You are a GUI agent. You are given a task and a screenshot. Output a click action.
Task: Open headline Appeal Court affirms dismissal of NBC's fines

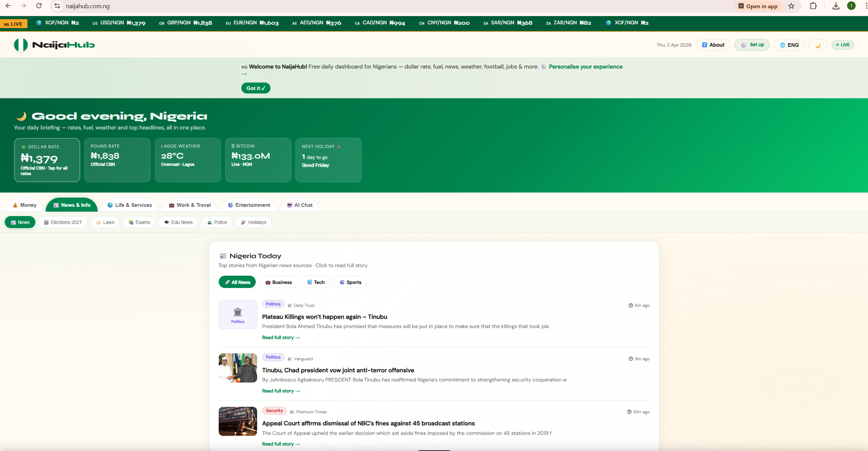pyautogui.click(x=369, y=424)
